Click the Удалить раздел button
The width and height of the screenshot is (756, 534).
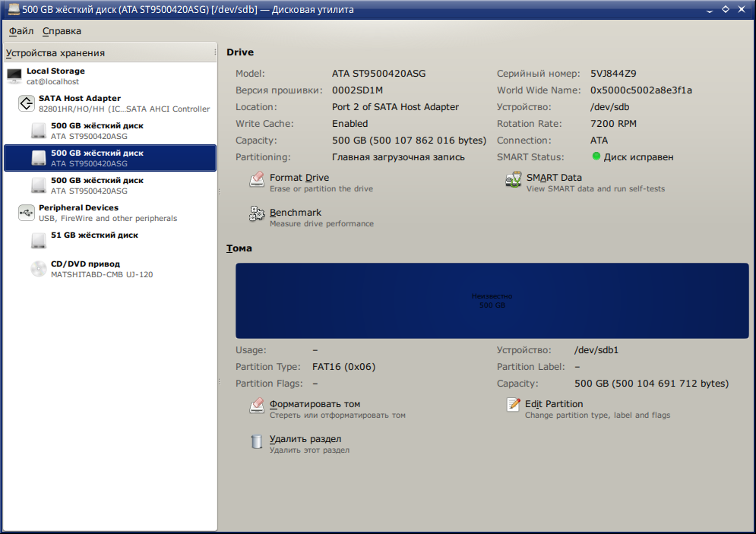coord(305,439)
